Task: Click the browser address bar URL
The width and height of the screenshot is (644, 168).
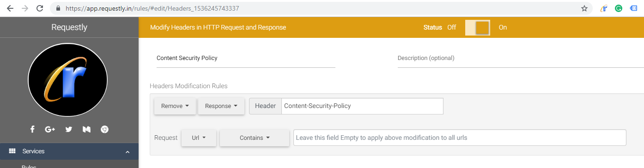Action: [x=152, y=8]
